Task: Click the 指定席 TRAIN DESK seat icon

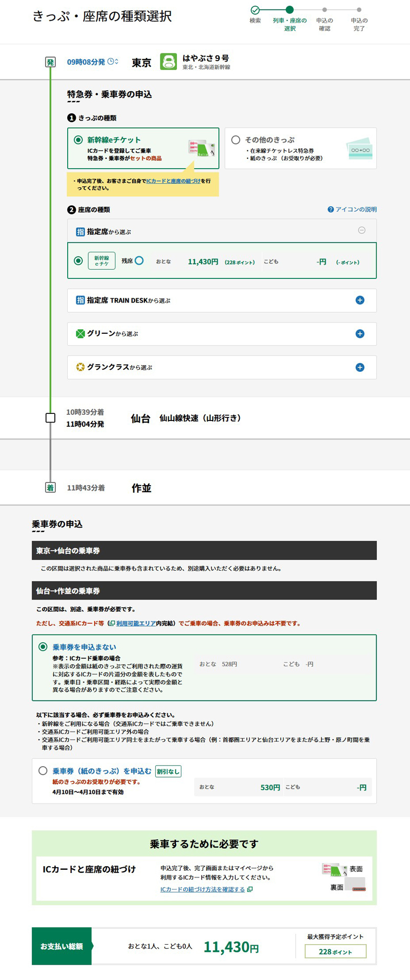Action: (80, 301)
